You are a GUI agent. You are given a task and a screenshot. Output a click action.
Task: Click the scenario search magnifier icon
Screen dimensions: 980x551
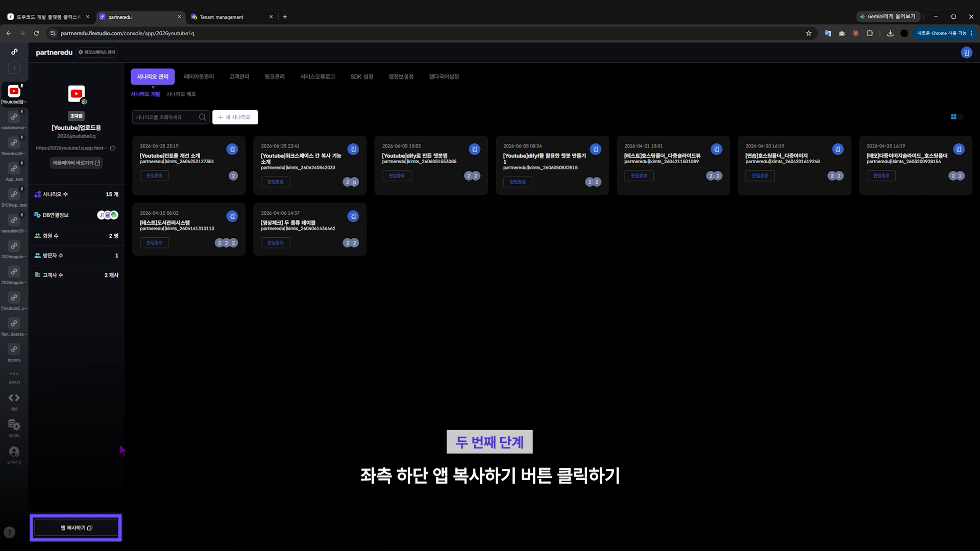pyautogui.click(x=202, y=117)
